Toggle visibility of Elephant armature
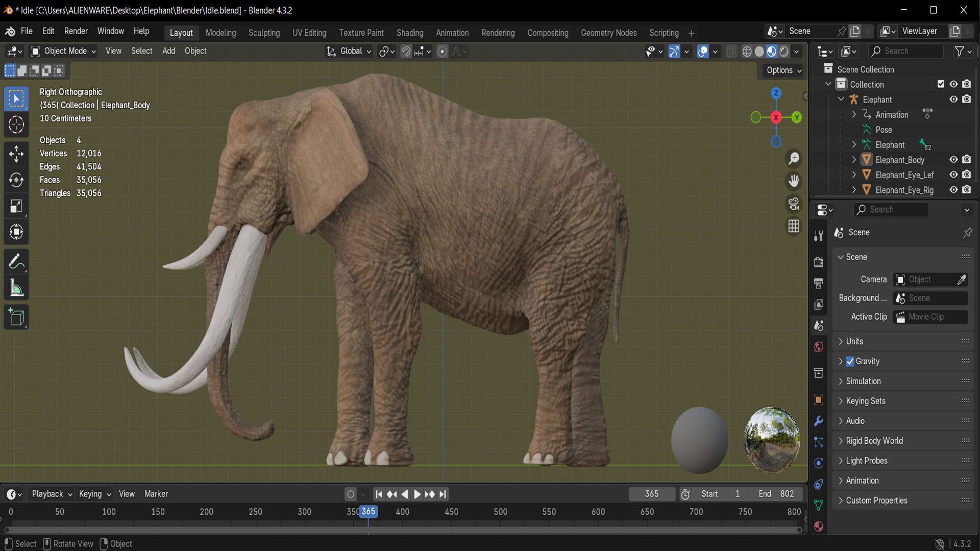 tap(953, 99)
